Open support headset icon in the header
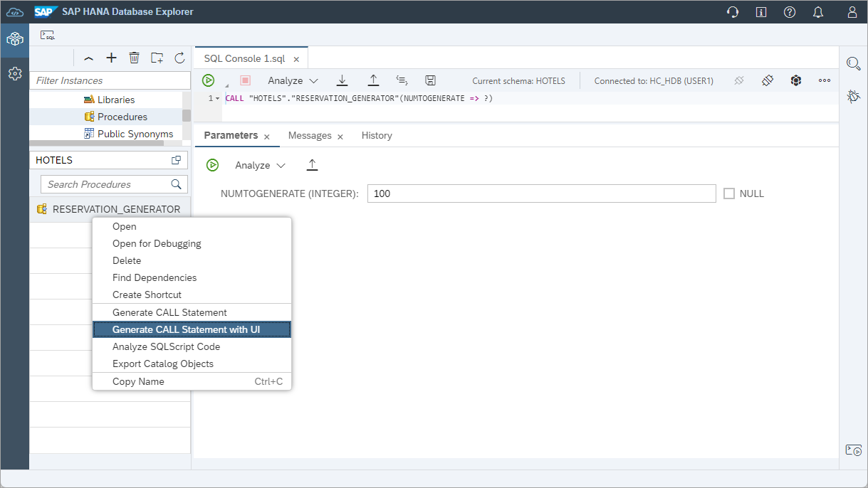868x488 pixels. point(733,12)
